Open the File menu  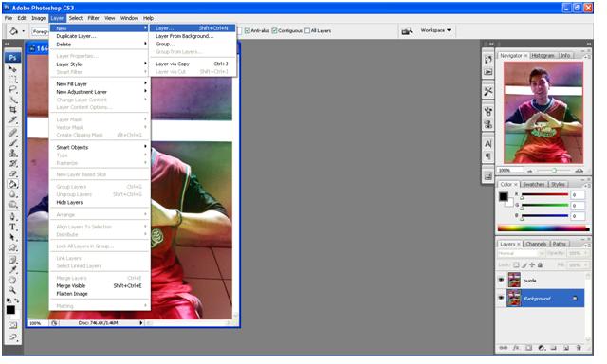pyautogui.click(x=9, y=18)
